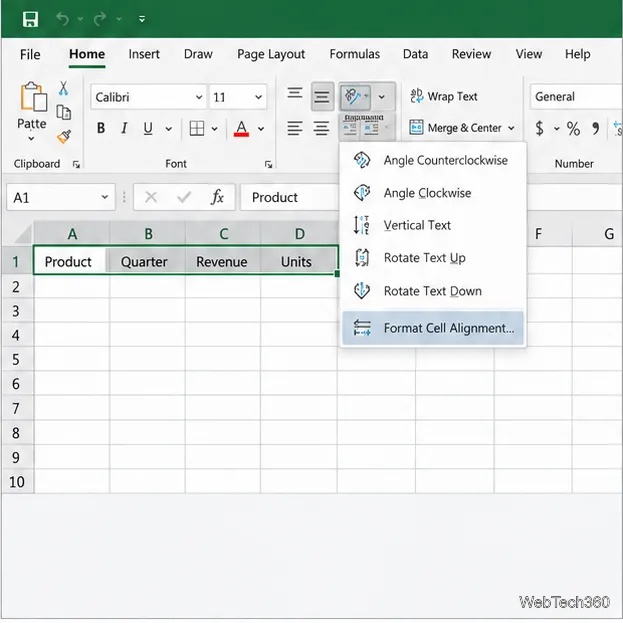Click the Redo arrow icon

point(100,18)
